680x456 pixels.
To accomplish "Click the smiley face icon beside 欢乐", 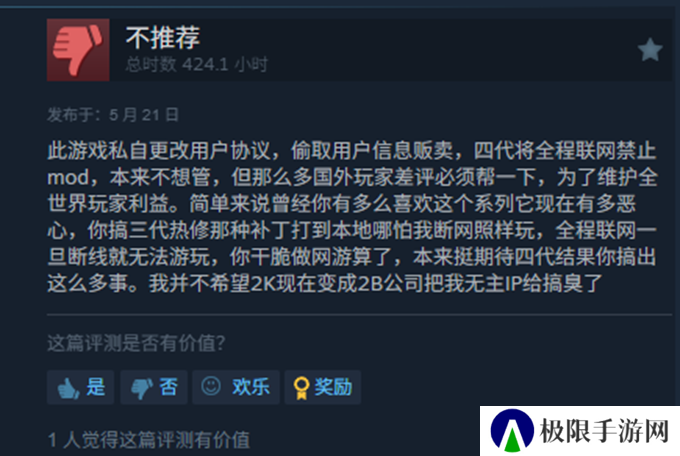I will [211, 386].
